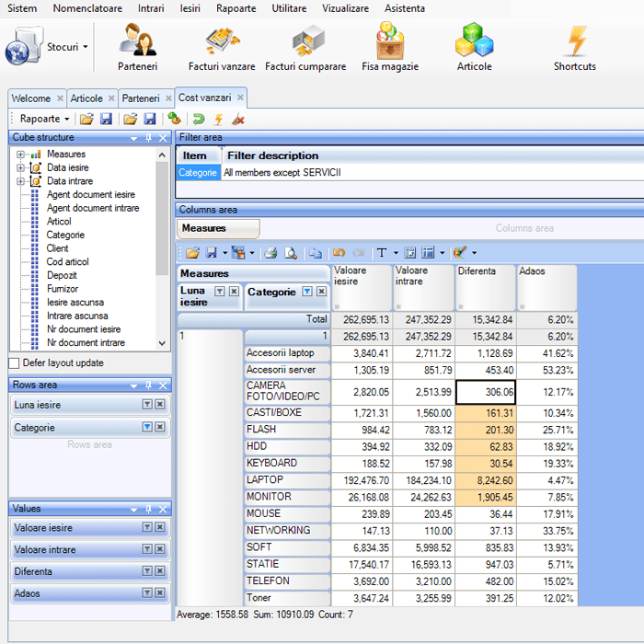644x644 pixels.
Task: Open the dropdown arrow next to the T font icon
Action: pyautogui.click(x=396, y=253)
